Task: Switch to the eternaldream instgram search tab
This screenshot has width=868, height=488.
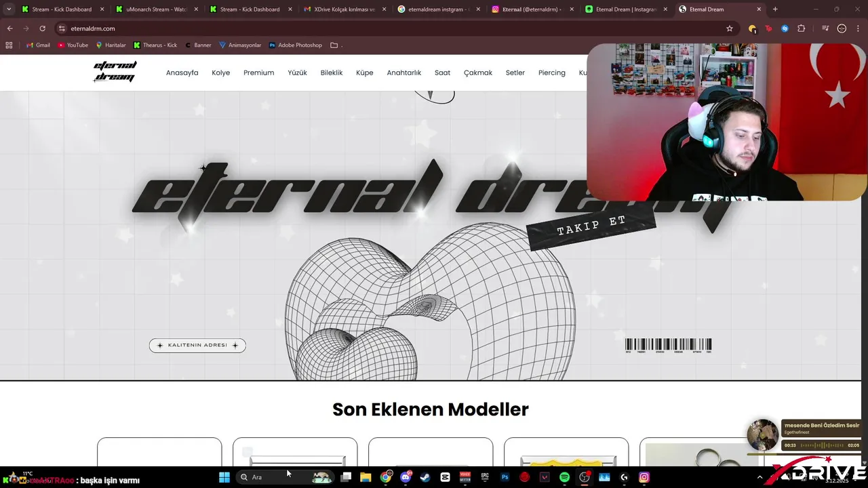Action: [437, 9]
